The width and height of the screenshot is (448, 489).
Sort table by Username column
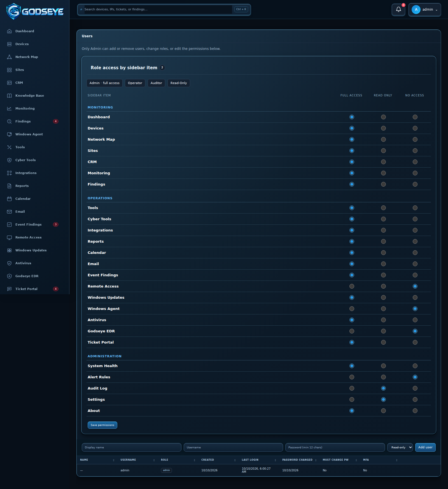point(137,460)
